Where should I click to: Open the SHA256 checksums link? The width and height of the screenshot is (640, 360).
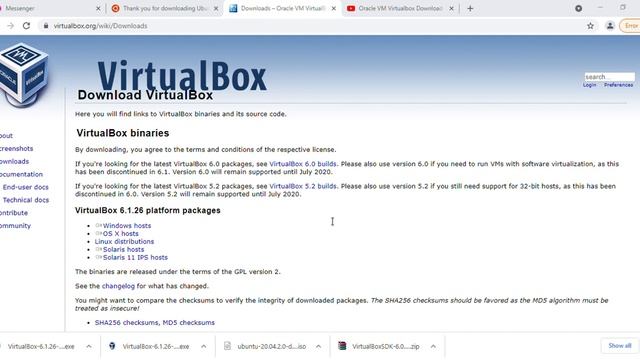(x=127, y=322)
